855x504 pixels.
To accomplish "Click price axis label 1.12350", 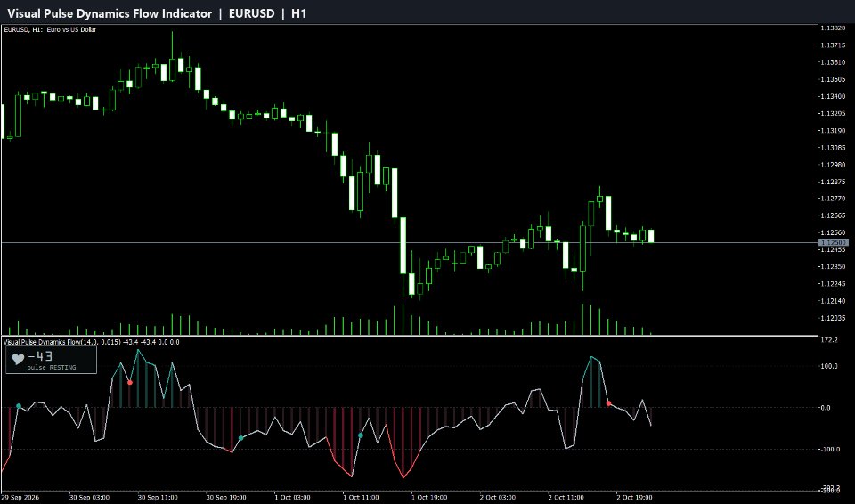I will coord(833,267).
